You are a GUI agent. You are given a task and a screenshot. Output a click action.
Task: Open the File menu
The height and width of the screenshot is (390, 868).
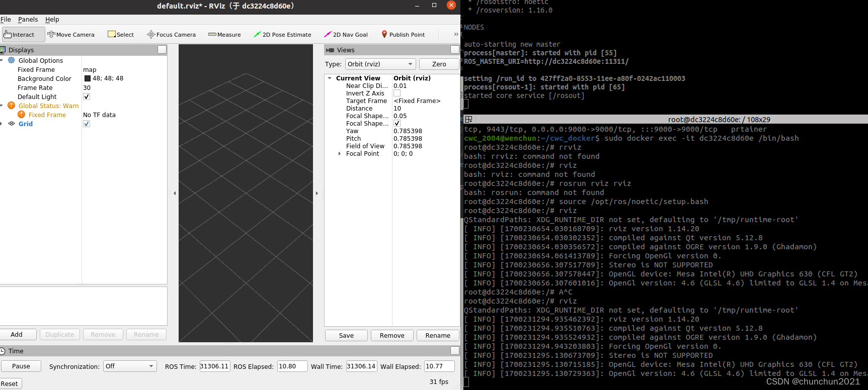(x=6, y=20)
